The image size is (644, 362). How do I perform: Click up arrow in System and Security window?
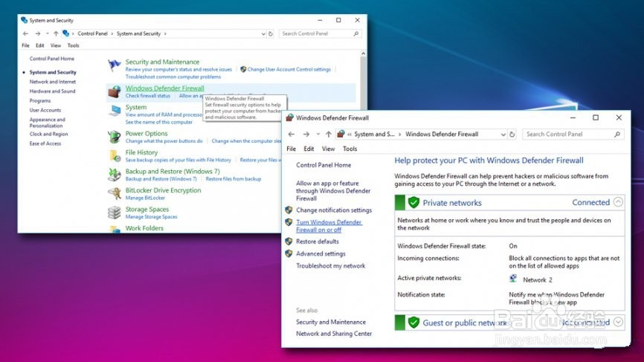pos(56,33)
